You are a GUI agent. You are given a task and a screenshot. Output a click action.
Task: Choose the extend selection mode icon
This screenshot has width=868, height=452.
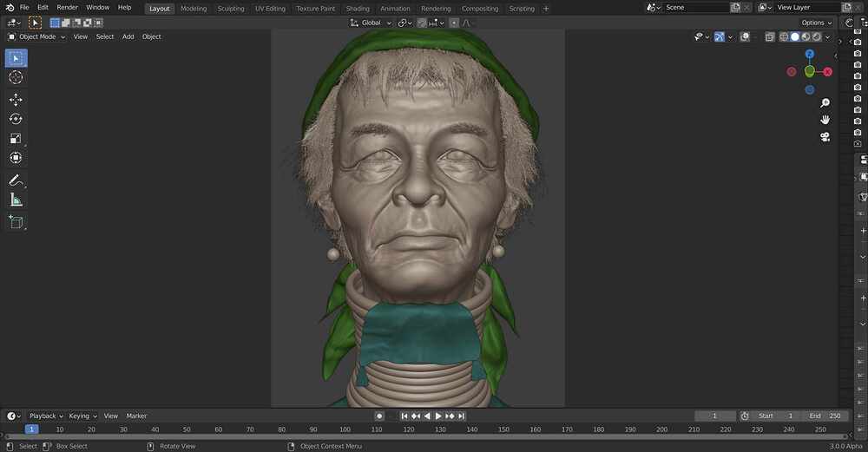[x=65, y=23]
